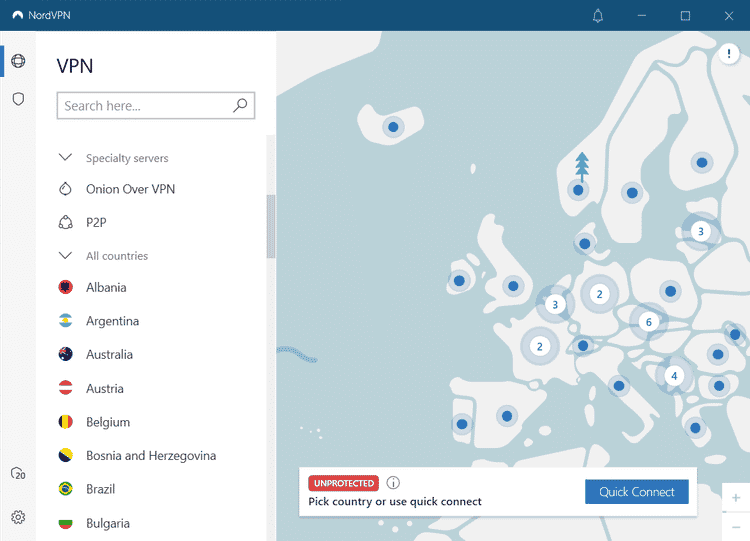750x541 pixels.
Task: Open the 20-day timer sidebar icon
Action: tap(18, 473)
